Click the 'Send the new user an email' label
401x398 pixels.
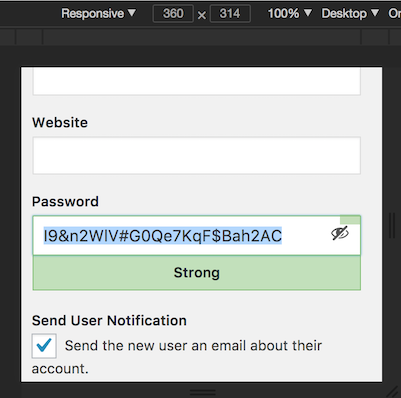point(177,357)
